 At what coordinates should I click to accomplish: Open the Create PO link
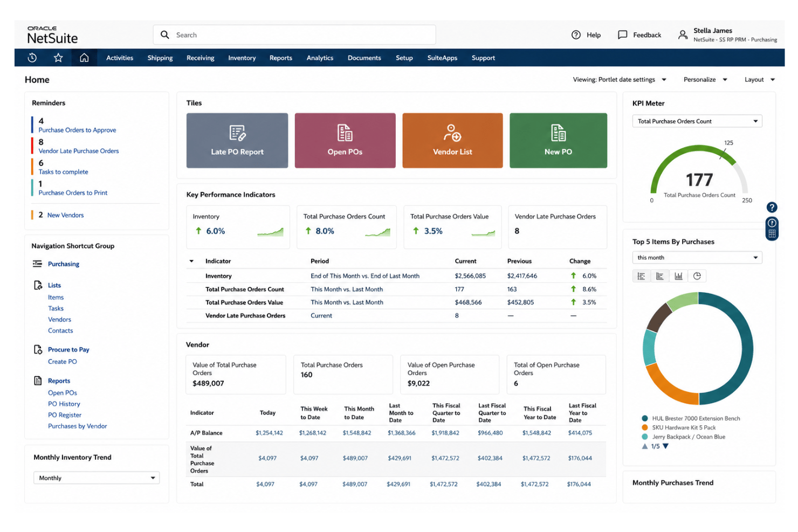[x=63, y=362]
